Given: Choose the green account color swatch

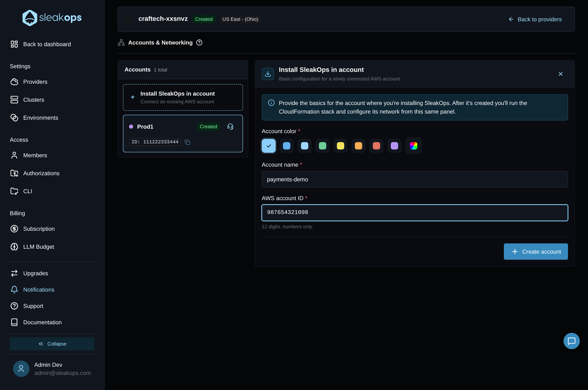Looking at the screenshot, I should 322,146.
